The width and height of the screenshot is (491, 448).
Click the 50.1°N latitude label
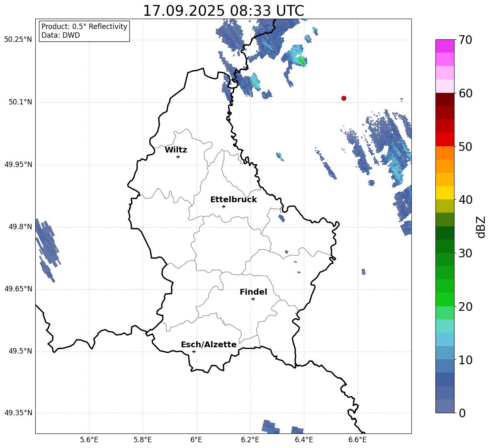20,102
